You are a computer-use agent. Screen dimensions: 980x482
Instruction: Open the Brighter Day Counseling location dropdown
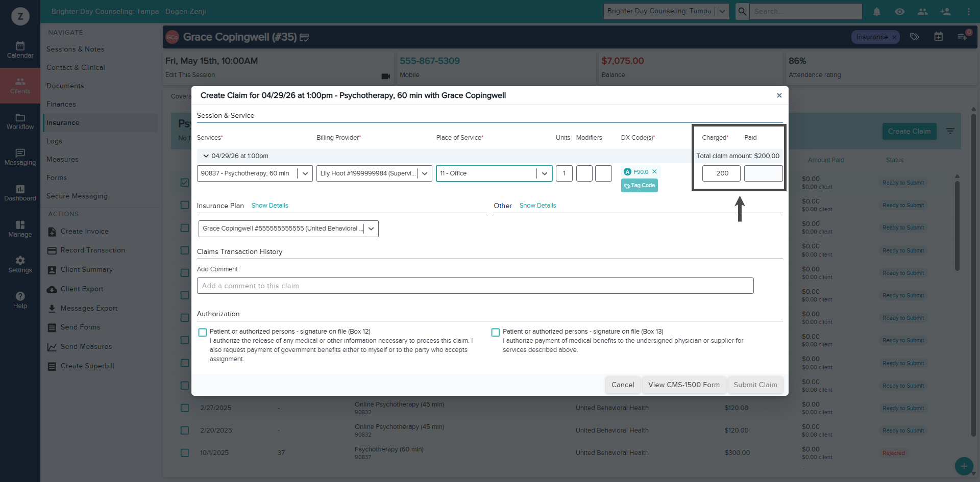[x=666, y=11]
